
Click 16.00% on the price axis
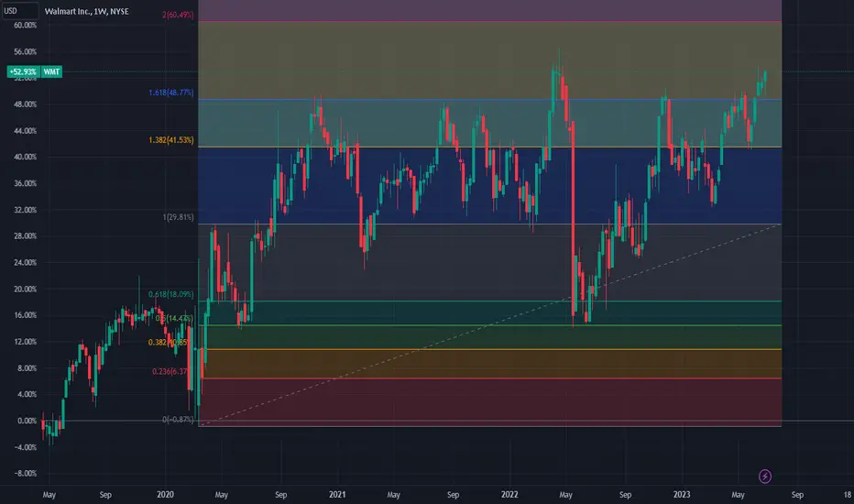[x=25, y=315]
